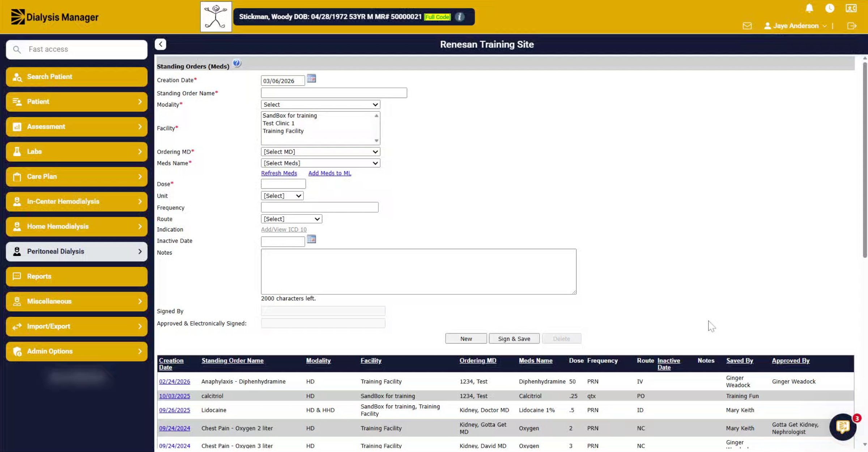Click the patient info 'i' icon

(460, 17)
